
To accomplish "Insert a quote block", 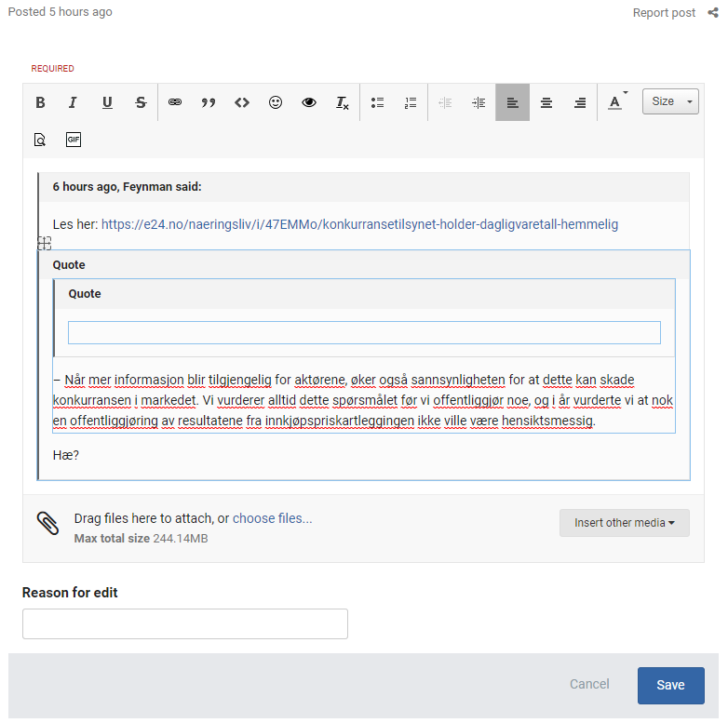I will pos(209,102).
